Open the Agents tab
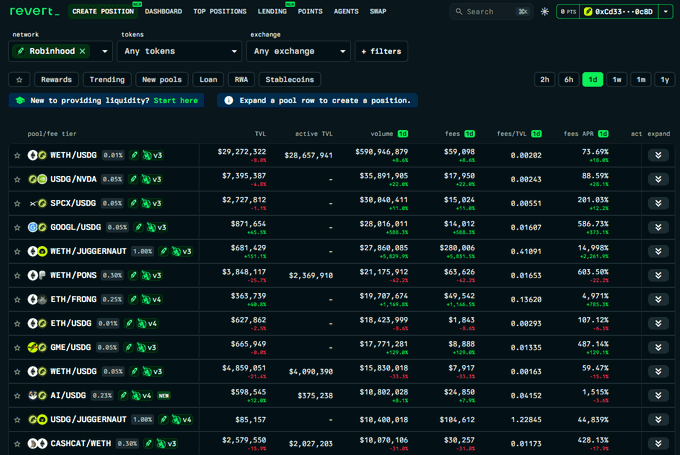The image size is (680, 455). 346,12
